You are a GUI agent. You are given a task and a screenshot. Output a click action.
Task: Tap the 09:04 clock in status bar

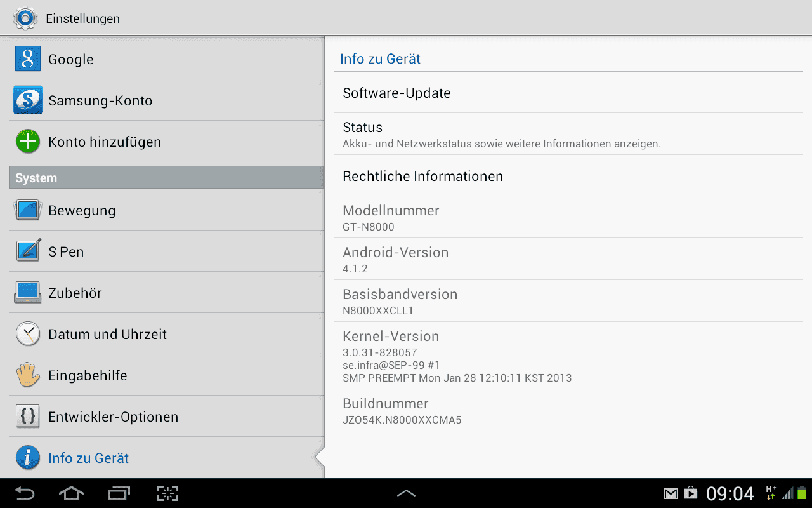730,493
